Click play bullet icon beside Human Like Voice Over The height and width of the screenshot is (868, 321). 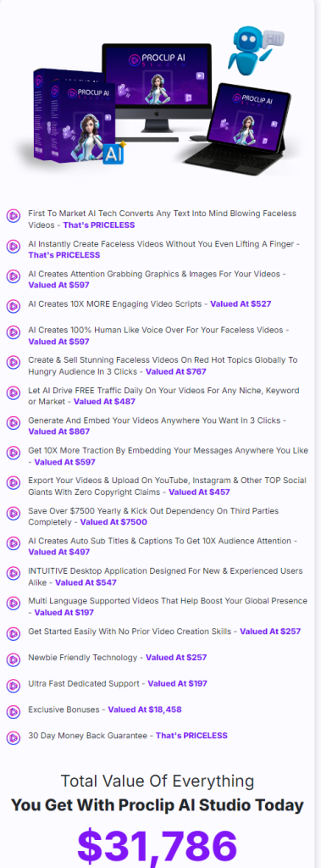[14, 333]
